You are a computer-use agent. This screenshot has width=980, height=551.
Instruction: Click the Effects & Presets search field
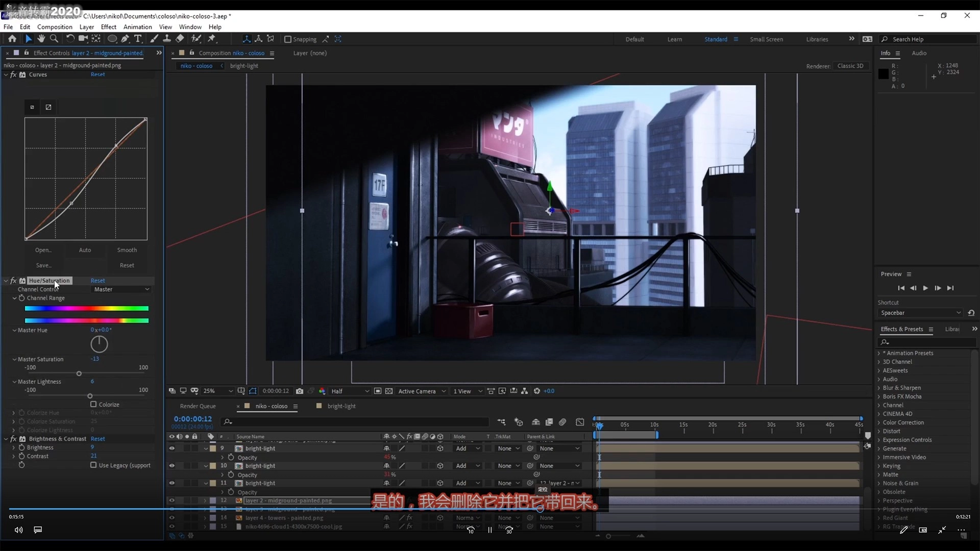(924, 342)
